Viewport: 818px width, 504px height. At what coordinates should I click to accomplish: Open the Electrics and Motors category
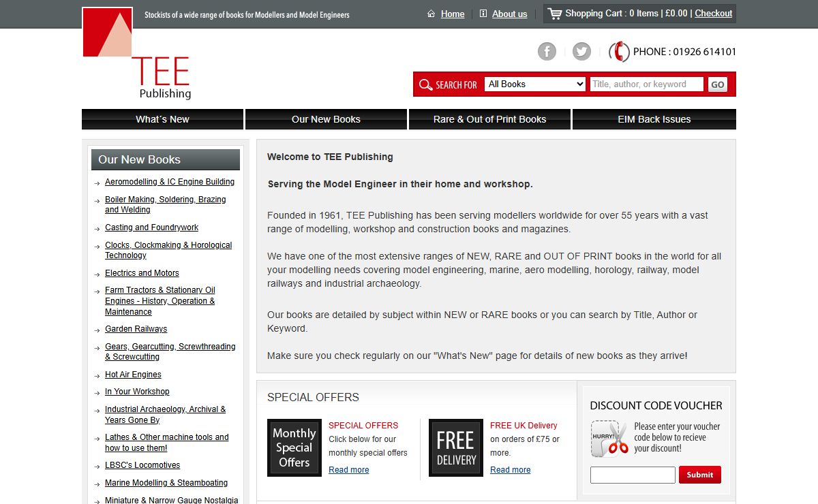[142, 273]
